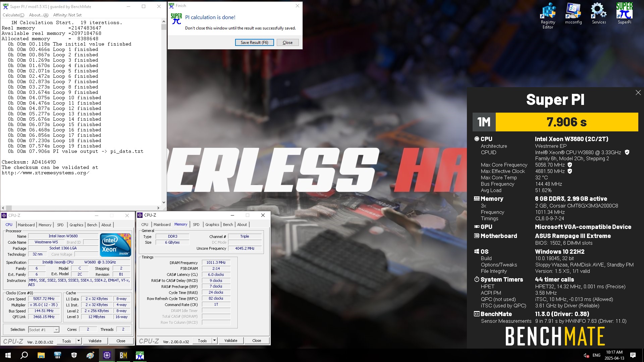Click the Bus Speed 144.51 MHz field
The image size is (644, 362).
click(x=44, y=311)
